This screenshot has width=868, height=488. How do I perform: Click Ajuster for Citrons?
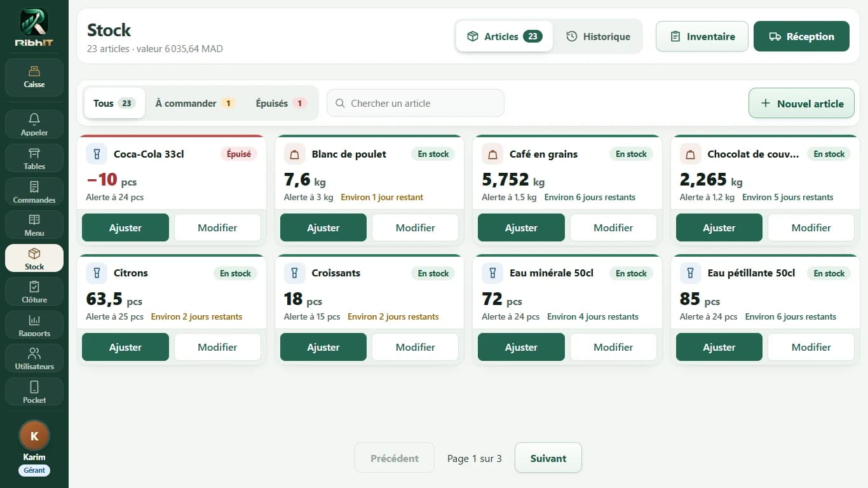click(125, 347)
